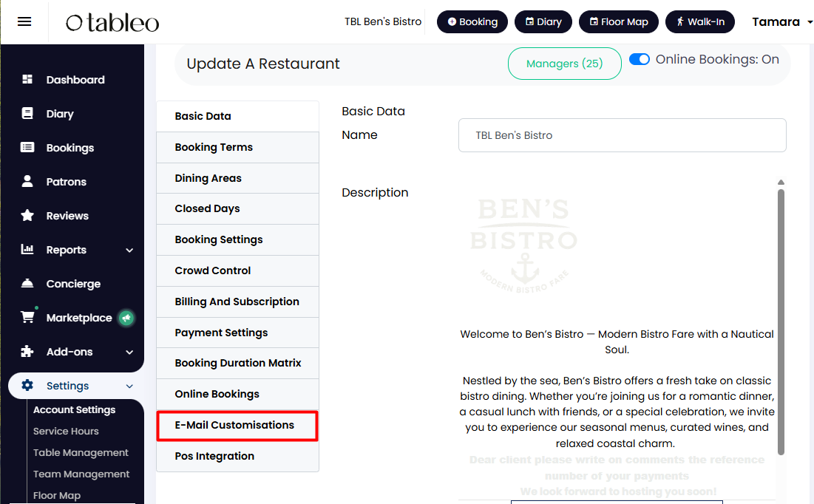The height and width of the screenshot is (504, 814).
Task: Open Concierge in the sidebar
Action: pos(73,284)
